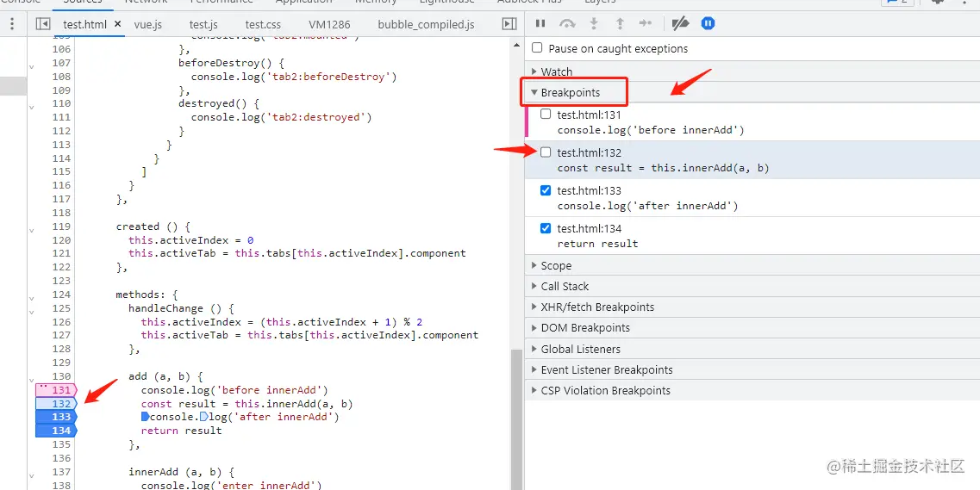Viewport: 980px width, 490px height.
Task: Open the test.css file tab
Action: (x=263, y=24)
